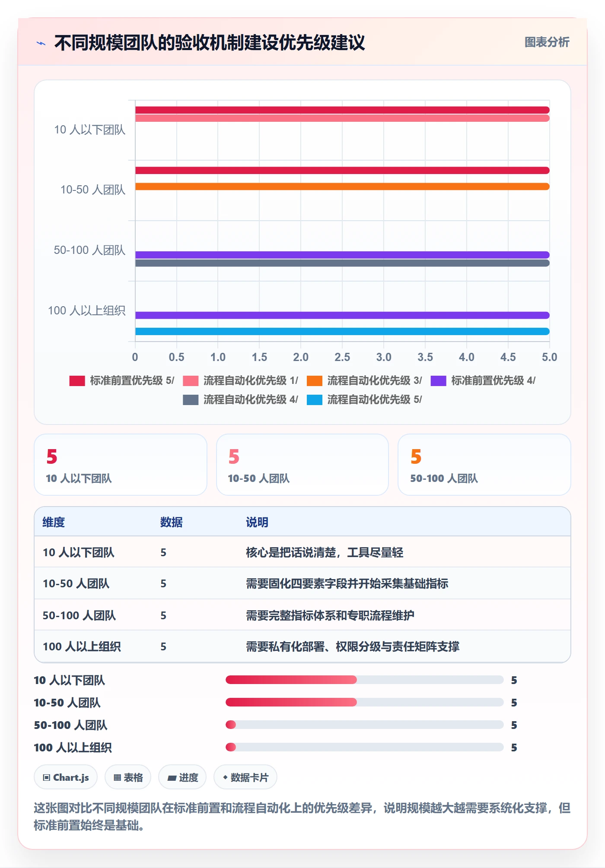Click the orange bar in the chart's 10-50 人团队 row

pos(342,187)
